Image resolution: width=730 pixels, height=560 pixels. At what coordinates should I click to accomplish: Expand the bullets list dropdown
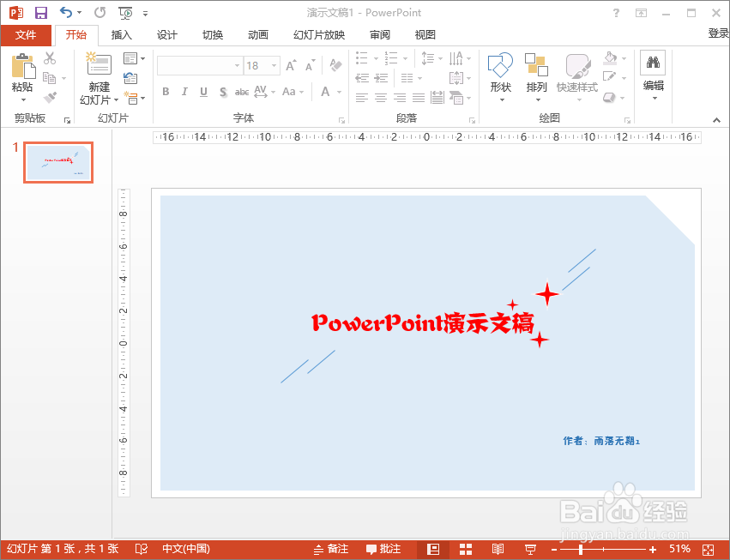pyautogui.click(x=376, y=58)
